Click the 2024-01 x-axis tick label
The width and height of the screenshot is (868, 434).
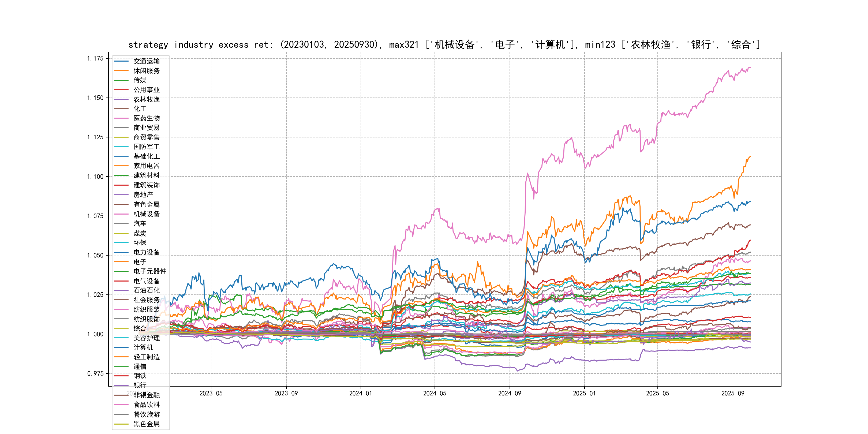pos(361,394)
